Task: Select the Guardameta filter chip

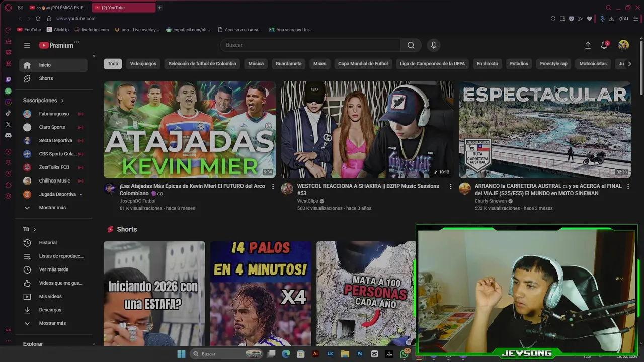Action: (x=289, y=64)
